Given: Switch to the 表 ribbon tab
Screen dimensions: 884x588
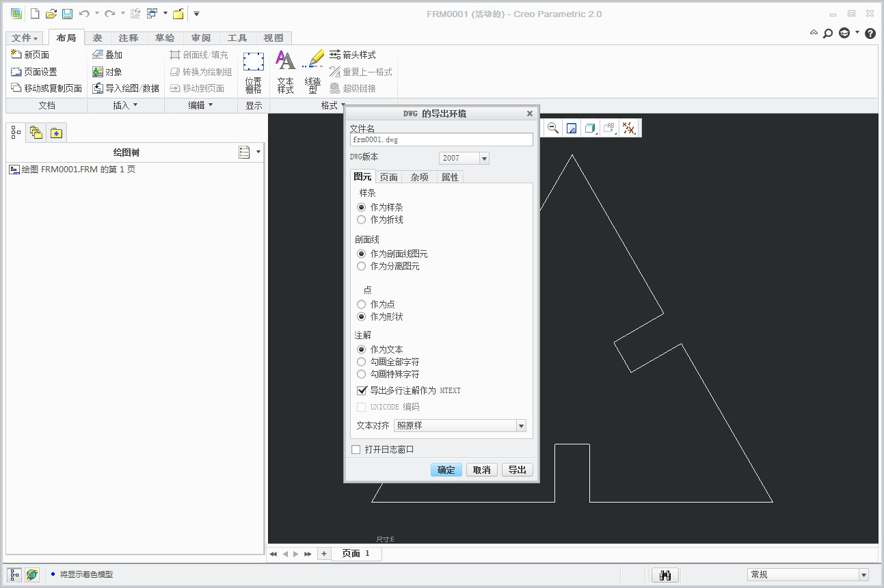Looking at the screenshot, I should 98,38.
